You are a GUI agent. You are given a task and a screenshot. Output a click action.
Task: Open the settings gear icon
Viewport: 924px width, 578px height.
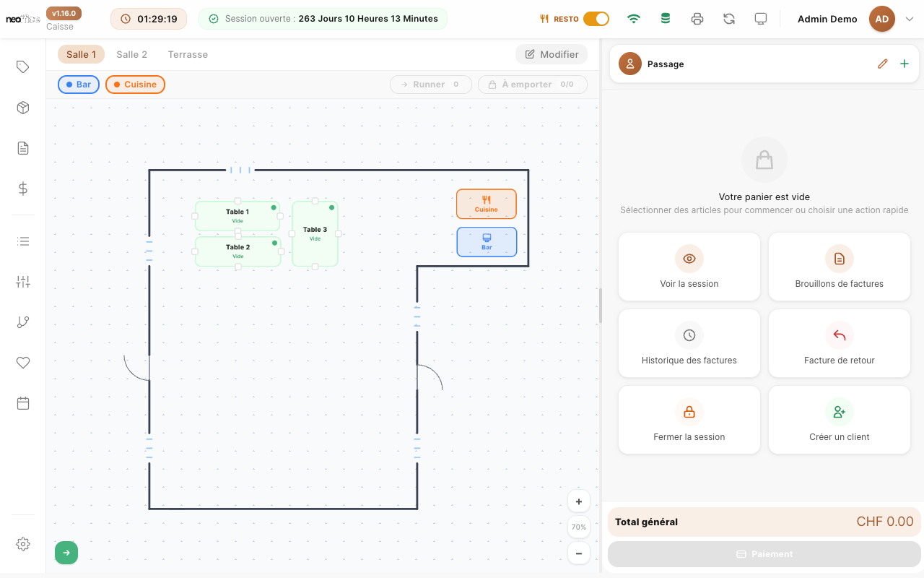click(23, 544)
